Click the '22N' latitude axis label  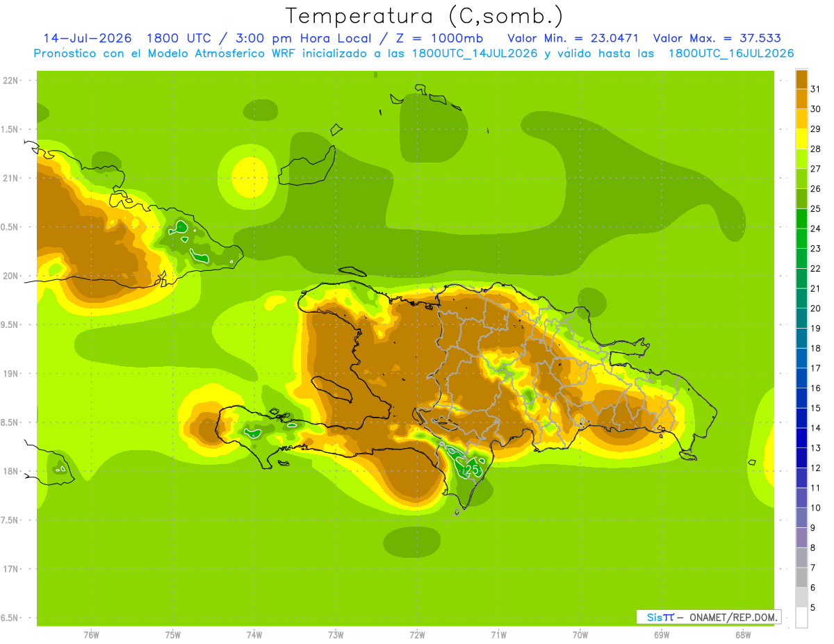(11, 80)
